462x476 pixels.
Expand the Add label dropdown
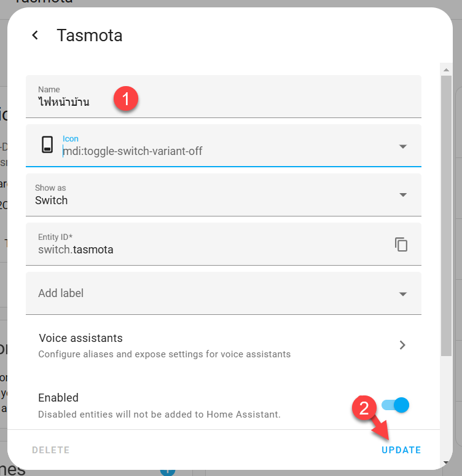point(402,294)
